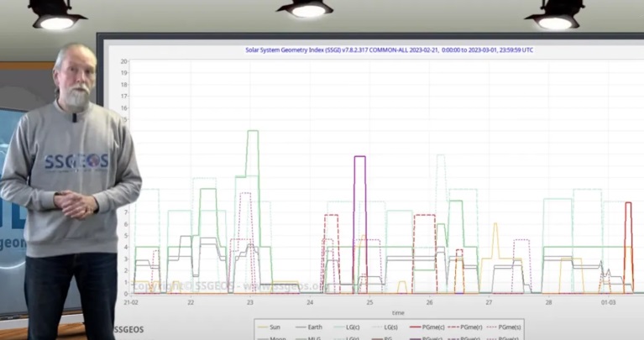The width and height of the screenshot is (644, 340).
Task: Click the green peak above 23
Action: click(x=252, y=132)
